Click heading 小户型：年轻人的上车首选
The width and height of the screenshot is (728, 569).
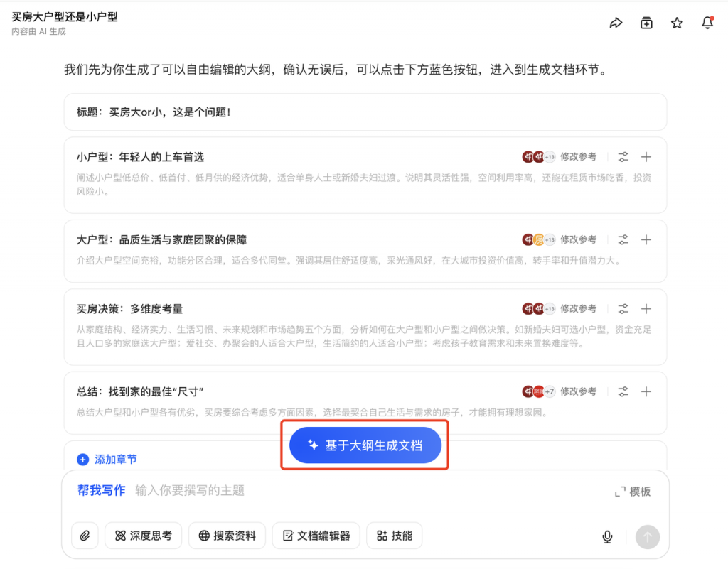coord(140,157)
